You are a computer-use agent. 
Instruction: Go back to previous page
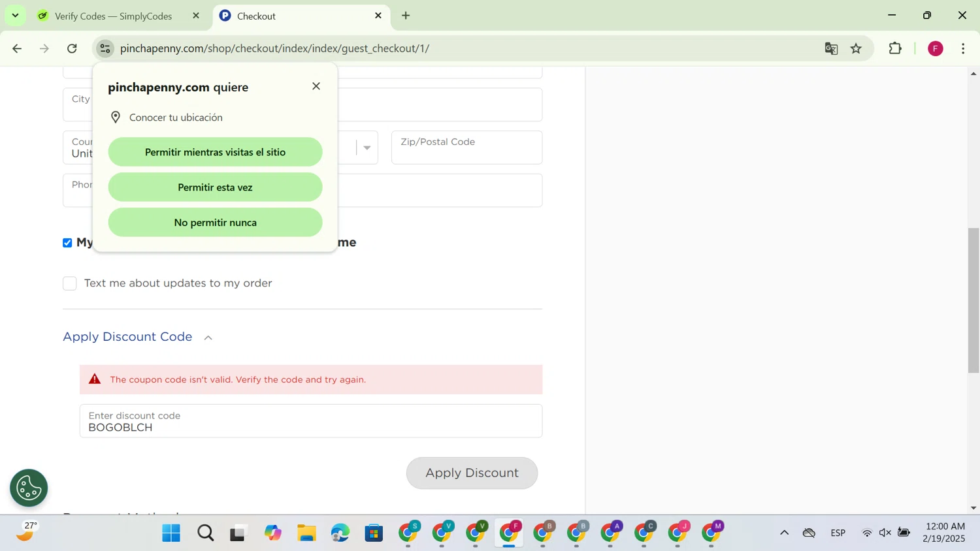click(x=18, y=48)
